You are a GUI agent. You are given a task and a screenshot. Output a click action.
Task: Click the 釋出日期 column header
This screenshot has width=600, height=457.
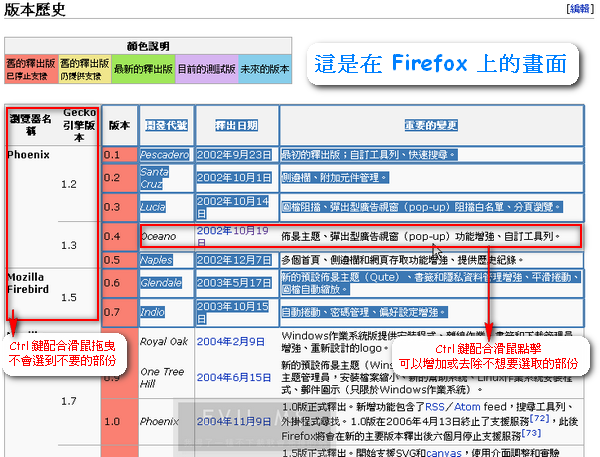point(236,125)
